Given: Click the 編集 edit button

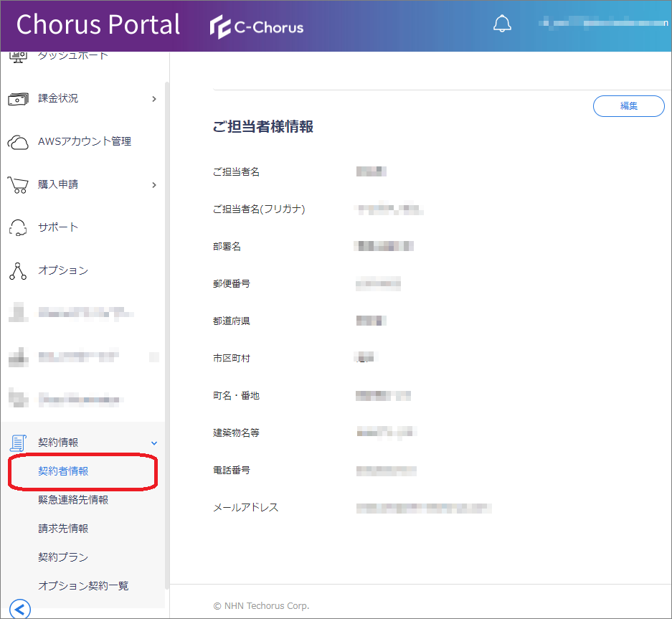Looking at the screenshot, I should [628, 106].
